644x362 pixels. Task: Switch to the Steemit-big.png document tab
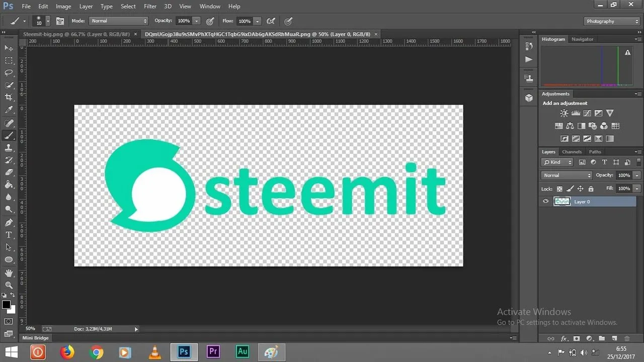[76, 34]
